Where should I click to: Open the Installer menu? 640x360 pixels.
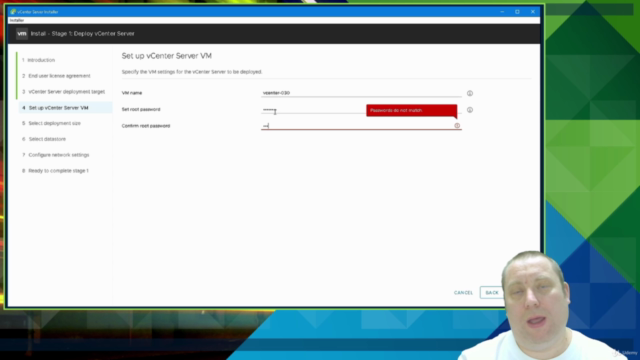pyautogui.click(x=17, y=20)
